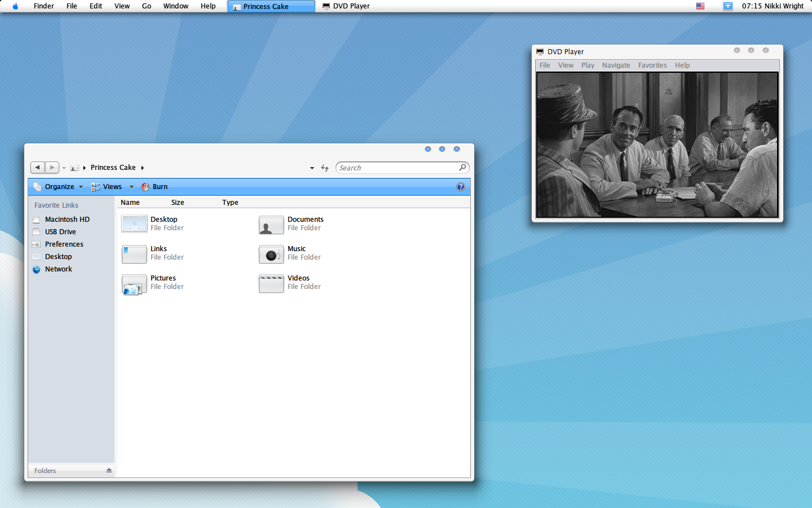Open Desktop link in sidebar
This screenshot has width=812, height=508.
[x=59, y=257]
